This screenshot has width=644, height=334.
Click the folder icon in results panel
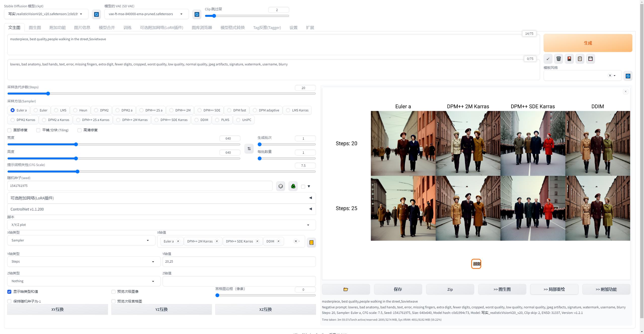click(346, 289)
